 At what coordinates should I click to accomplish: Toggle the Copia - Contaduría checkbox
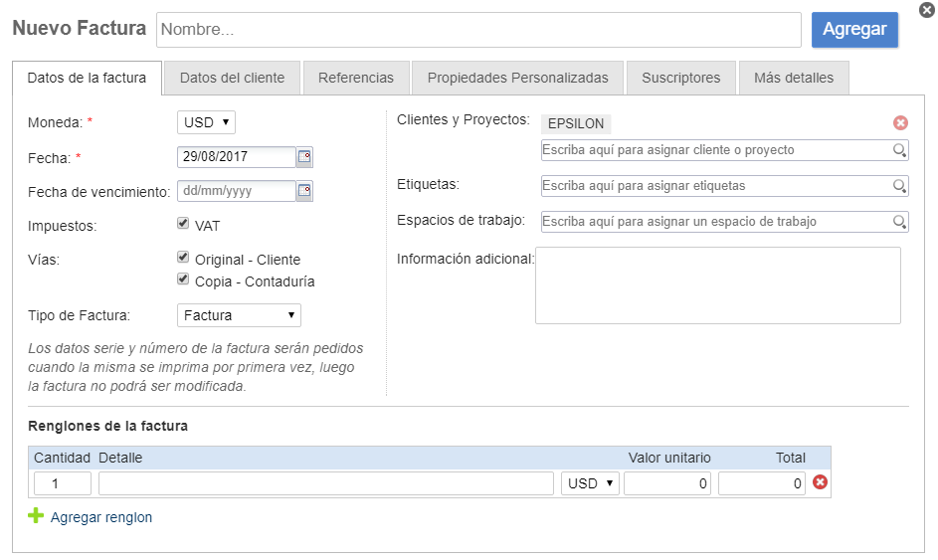[183, 280]
